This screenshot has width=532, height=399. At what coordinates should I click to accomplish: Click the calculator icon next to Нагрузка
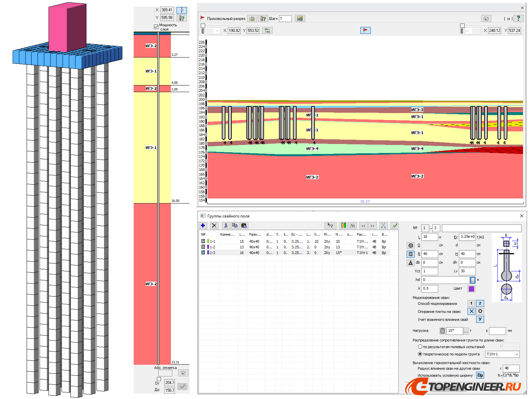click(x=442, y=331)
